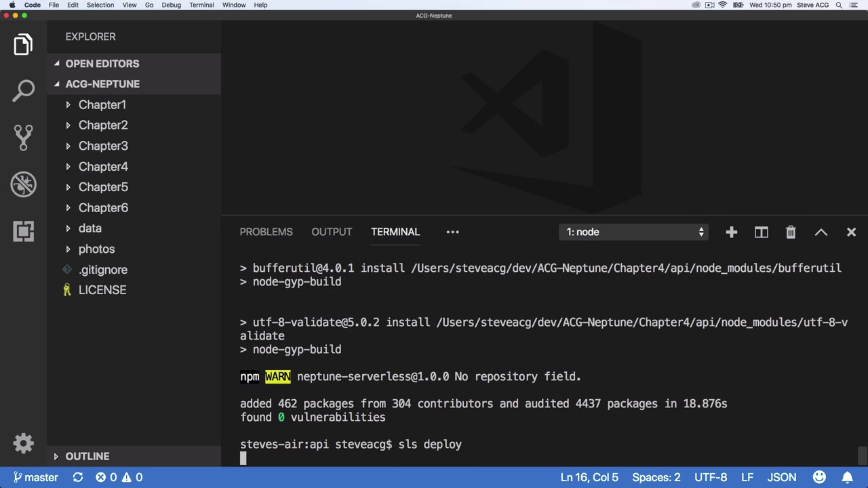Click the terminal scrollbar

(x=862, y=455)
